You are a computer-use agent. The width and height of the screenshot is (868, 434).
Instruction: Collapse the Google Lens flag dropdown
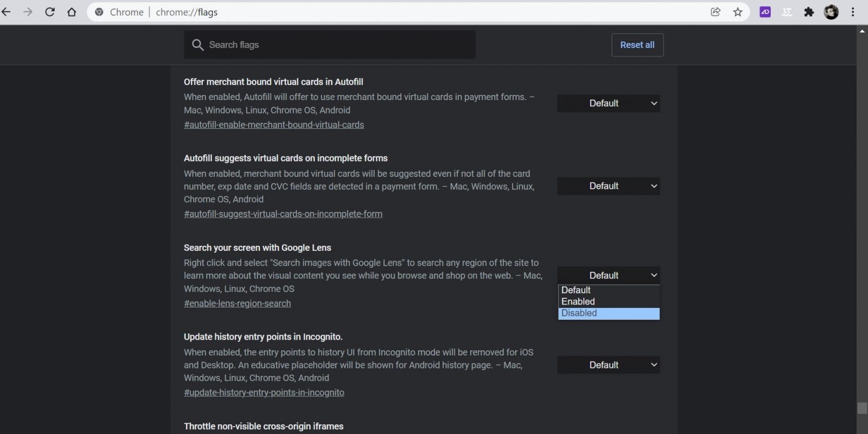[x=609, y=275]
